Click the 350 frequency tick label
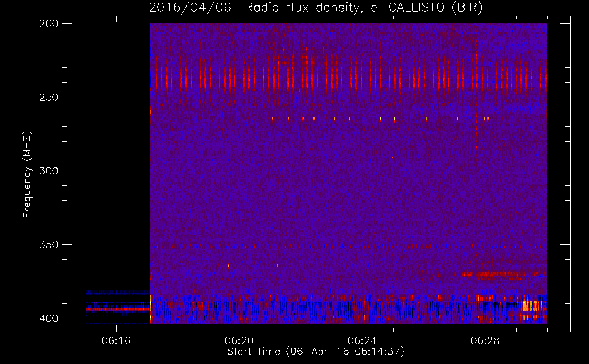This screenshot has width=589, height=364. click(x=49, y=245)
